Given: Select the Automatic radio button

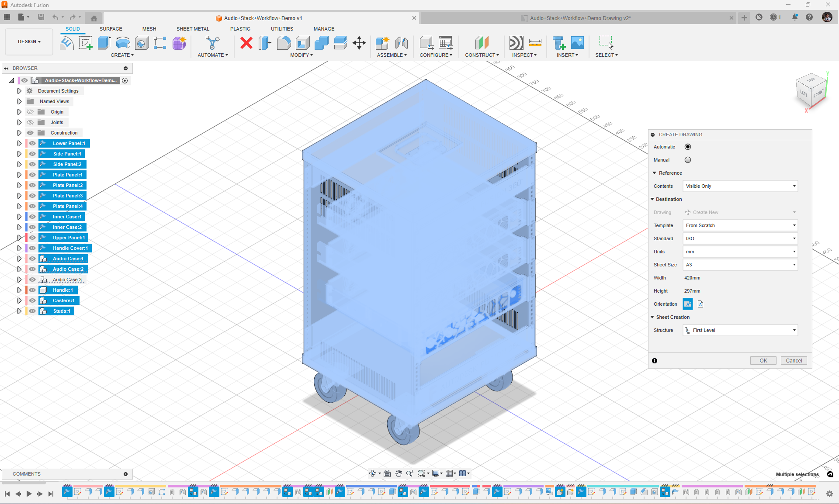Looking at the screenshot, I should point(688,147).
